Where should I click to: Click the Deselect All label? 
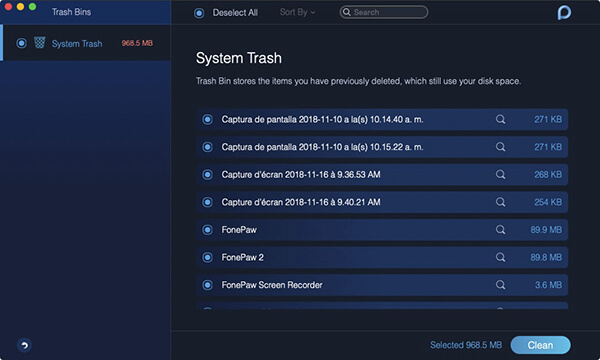coord(235,13)
